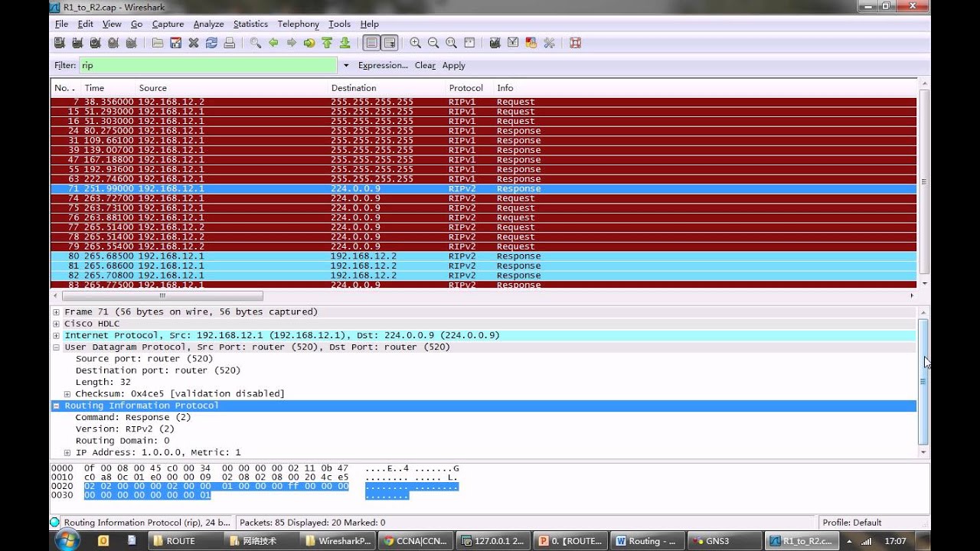Image resolution: width=980 pixels, height=551 pixels.
Task: Open Wireshark preferences icon
Action: [549, 43]
